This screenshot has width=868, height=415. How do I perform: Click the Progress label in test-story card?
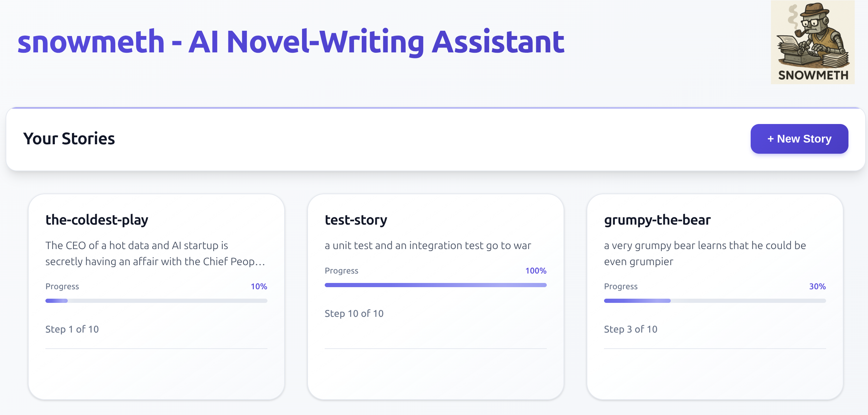341,271
